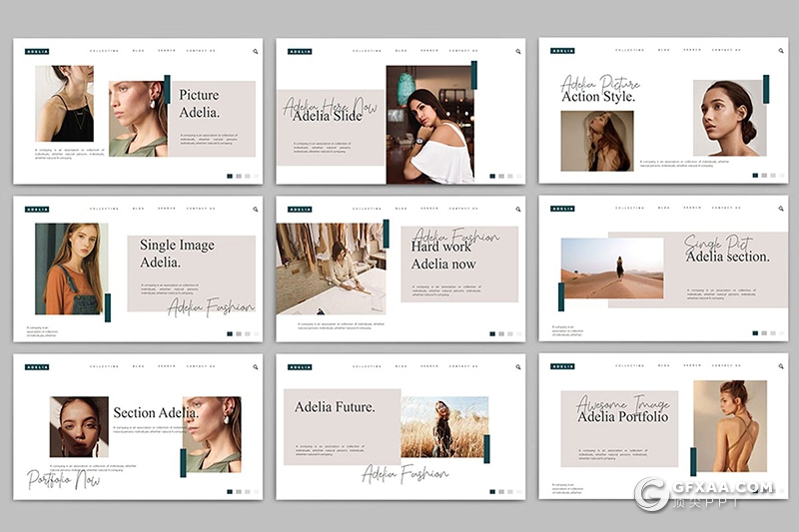Open COLLECTION menu on Picture Adelia slide
Screen dimensions: 799x532
click(104, 51)
